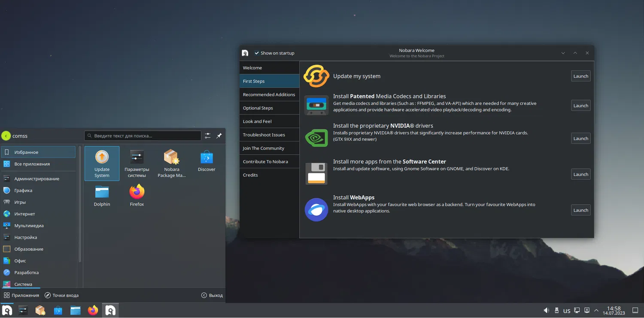
Task: Open the Все приложения category
Action: 38,164
